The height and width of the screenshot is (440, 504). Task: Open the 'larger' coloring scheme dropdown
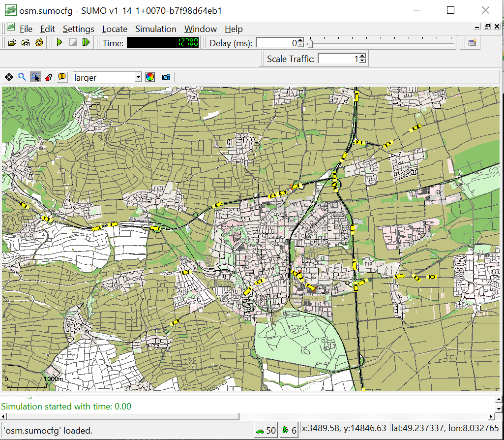click(x=138, y=77)
